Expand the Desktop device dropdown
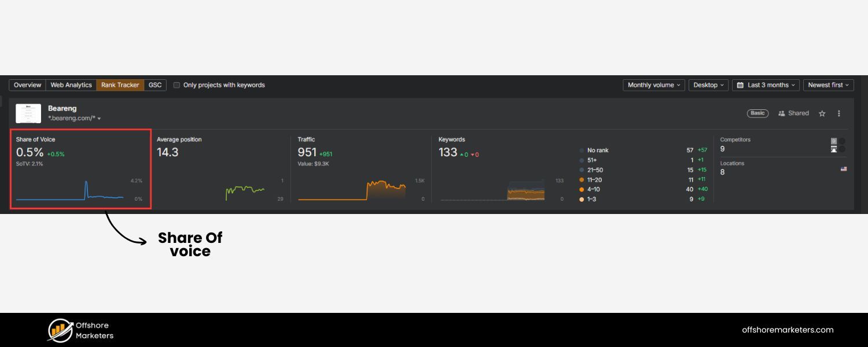The width and height of the screenshot is (868, 347). (x=708, y=85)
